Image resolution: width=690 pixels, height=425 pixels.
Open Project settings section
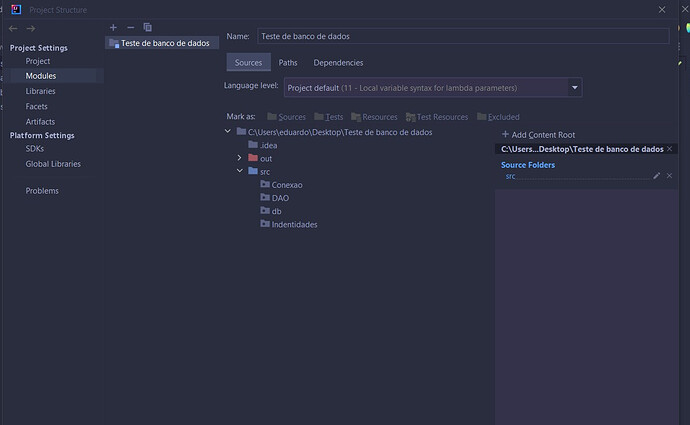pyautogui.click(x=37, y=61)
